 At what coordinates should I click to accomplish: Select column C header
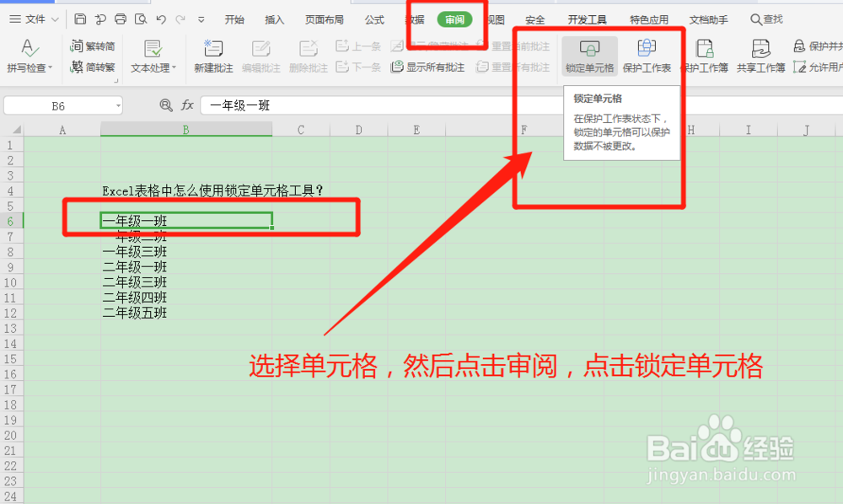tap(301, 130)
